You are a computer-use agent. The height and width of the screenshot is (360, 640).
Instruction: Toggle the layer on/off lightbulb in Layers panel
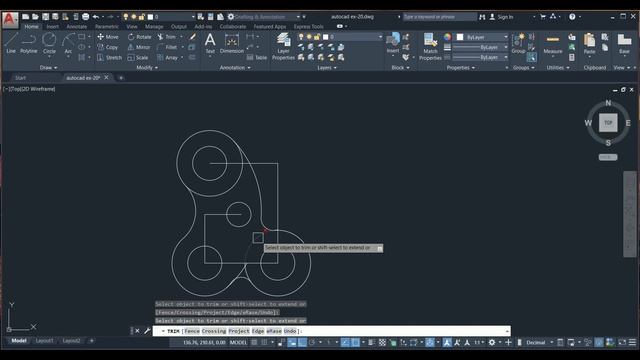click(x=301, y=37)
